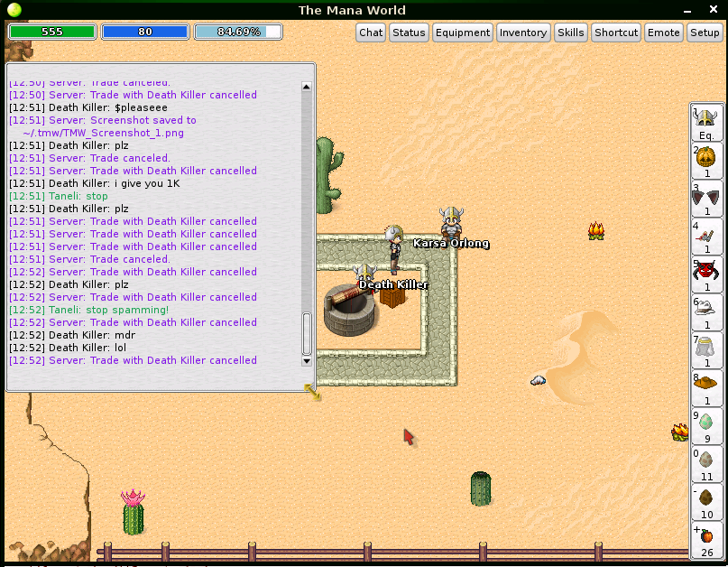
Task: Click the tall green cactus beside chat
Action: coord(329,175)
